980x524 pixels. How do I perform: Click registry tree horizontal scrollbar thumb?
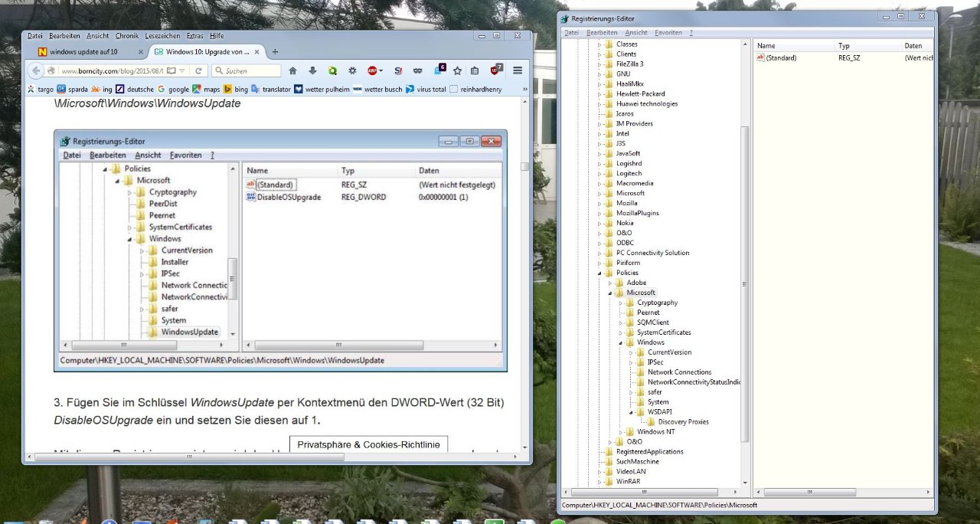tap(644, 492)
